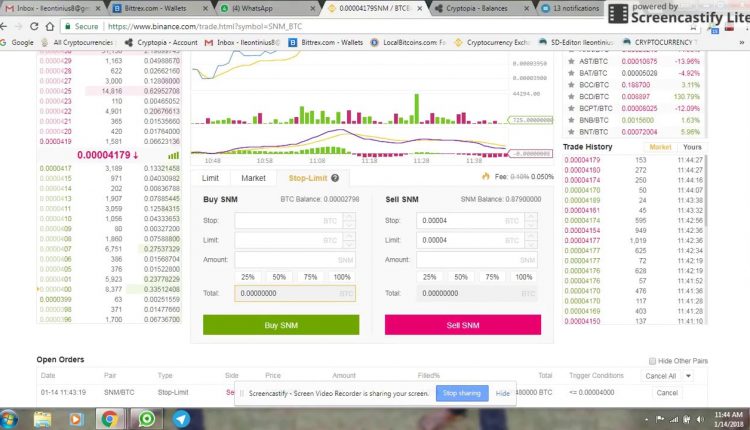This screenshot has height=430, width=750.
Task: Hide the Screencastify sharing notice
Action: coord(502,393)
